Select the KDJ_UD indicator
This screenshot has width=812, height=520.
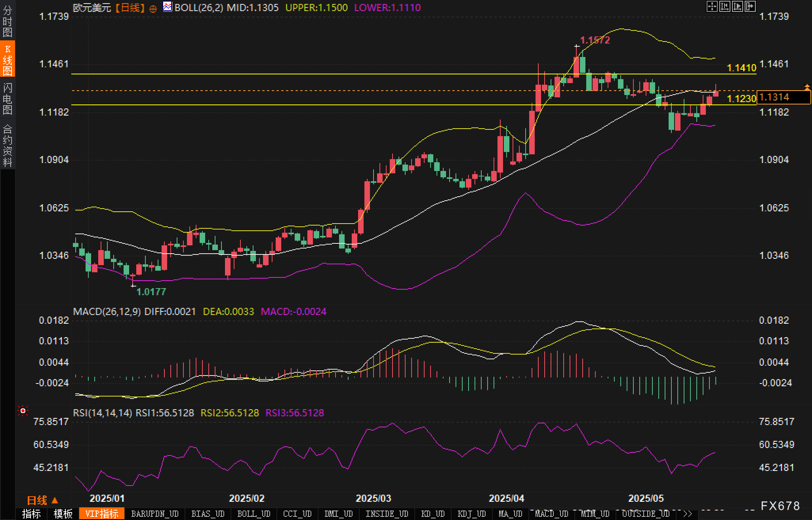471,514
